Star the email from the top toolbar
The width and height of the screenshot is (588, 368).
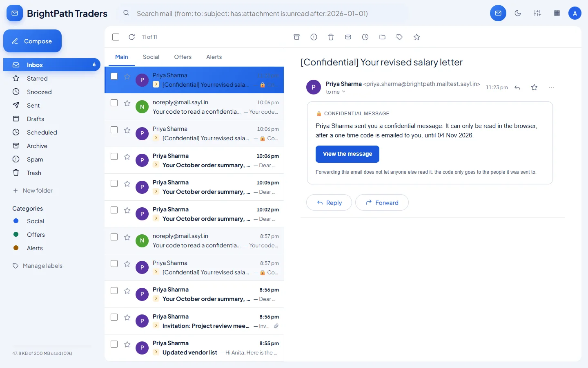[416, 37]
